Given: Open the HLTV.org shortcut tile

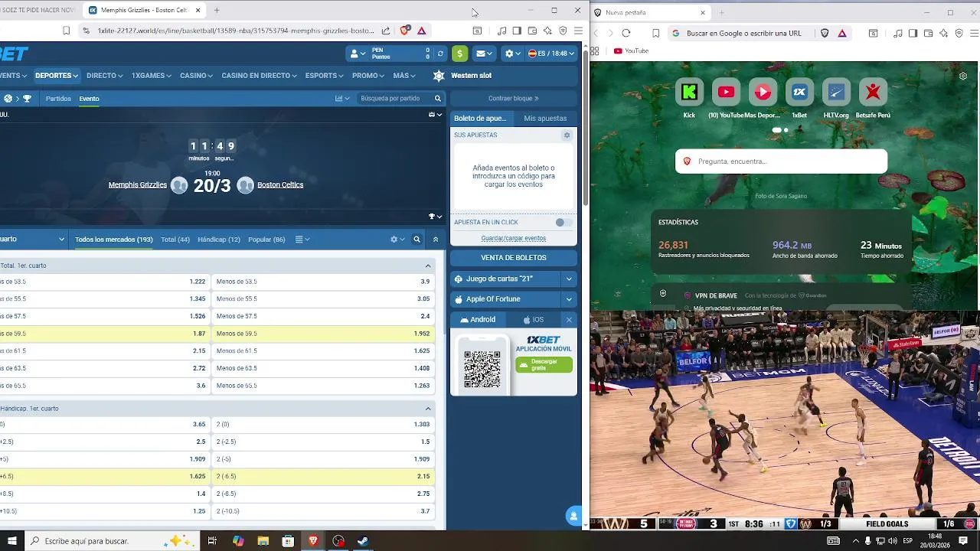Looking at the screenshot, I should [x=836, y=98].
